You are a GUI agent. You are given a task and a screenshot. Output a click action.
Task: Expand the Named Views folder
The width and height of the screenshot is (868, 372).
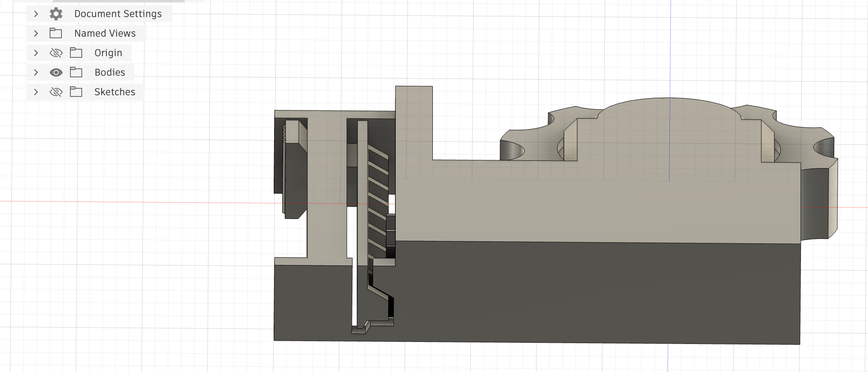pyautogui.click(x=36, y=33)
